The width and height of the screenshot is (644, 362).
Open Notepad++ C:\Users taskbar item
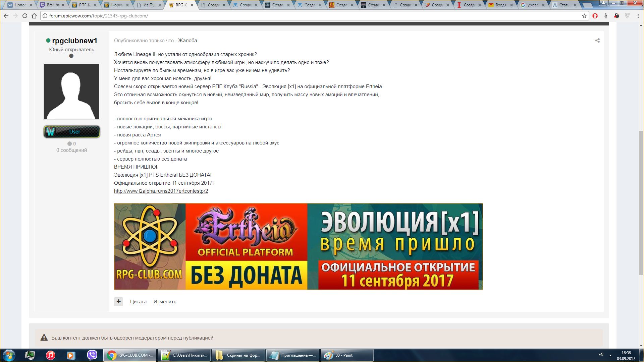[184, 355]
